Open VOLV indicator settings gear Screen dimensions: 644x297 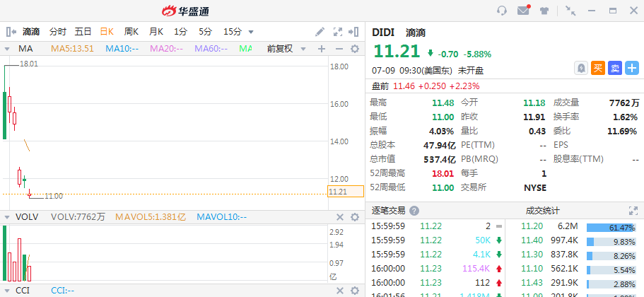point(355,217)
